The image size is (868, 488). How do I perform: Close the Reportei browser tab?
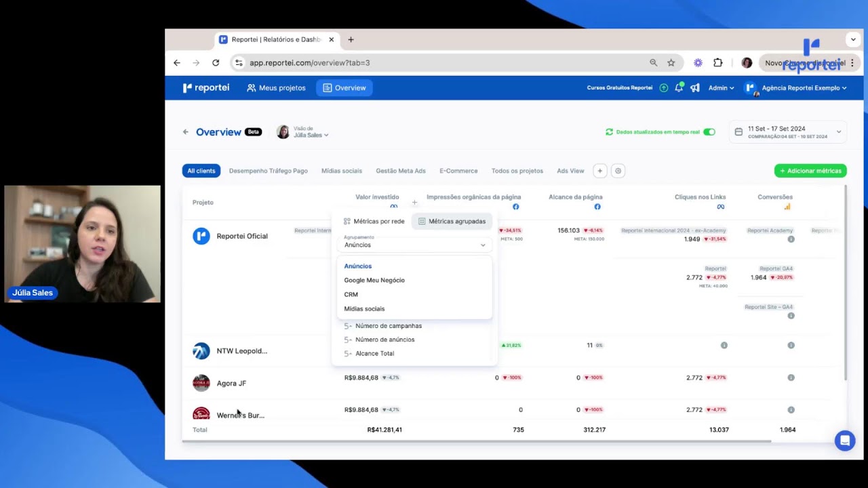pos(331,39)
